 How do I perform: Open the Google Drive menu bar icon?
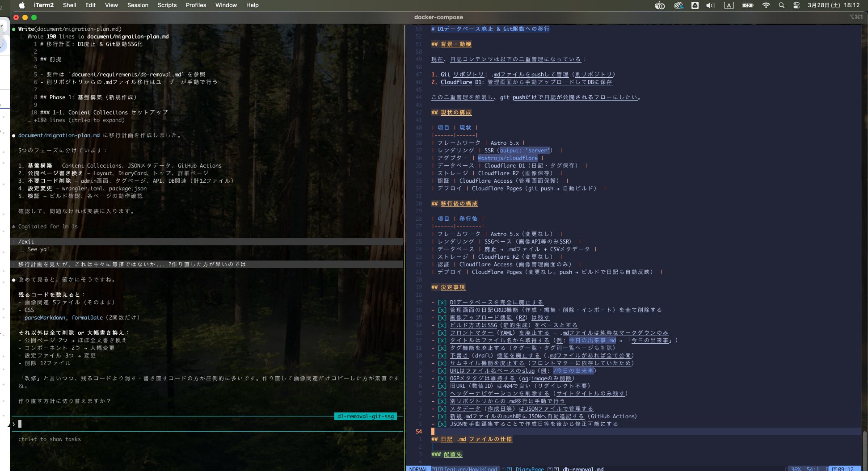click(695, 5)
